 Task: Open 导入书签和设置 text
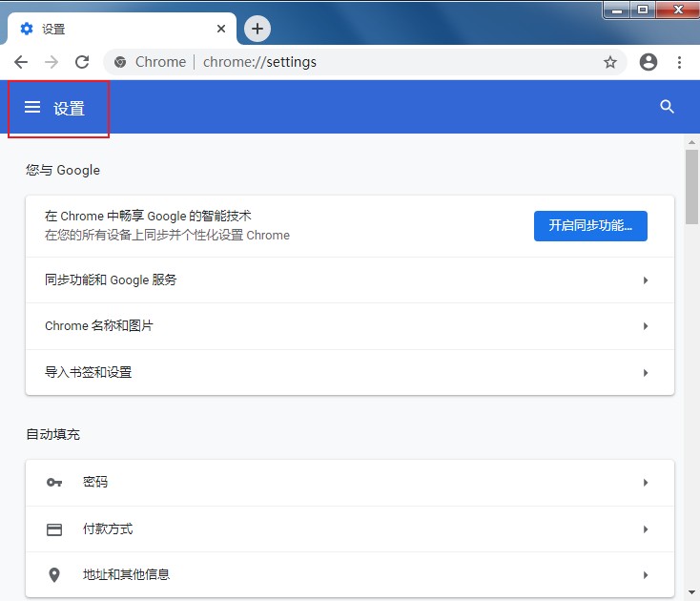tap(89, 372)
